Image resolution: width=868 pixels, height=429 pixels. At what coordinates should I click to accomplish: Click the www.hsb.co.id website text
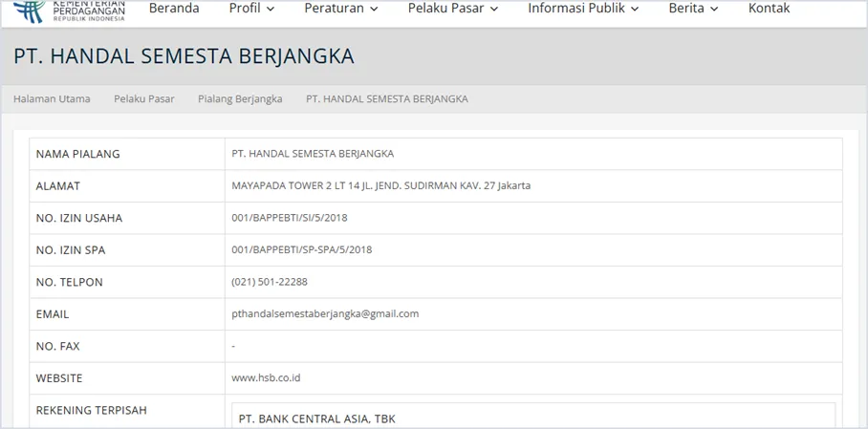(266, 378)
